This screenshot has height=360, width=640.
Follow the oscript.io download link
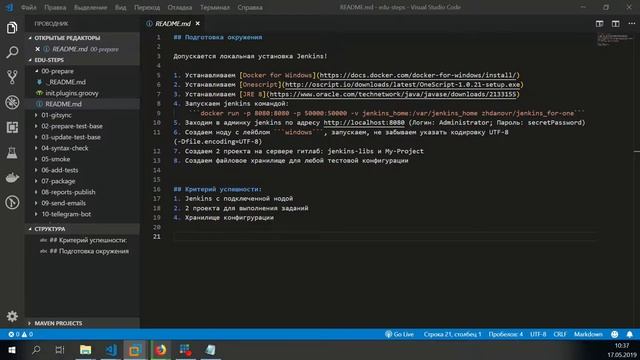click(402, 85)
